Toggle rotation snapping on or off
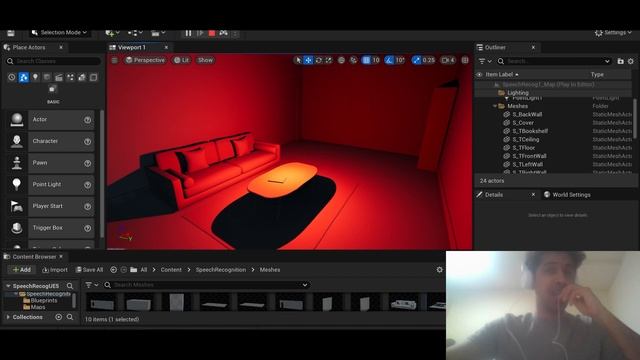Screen dimensions: 640x360 (x=389, y=60)
